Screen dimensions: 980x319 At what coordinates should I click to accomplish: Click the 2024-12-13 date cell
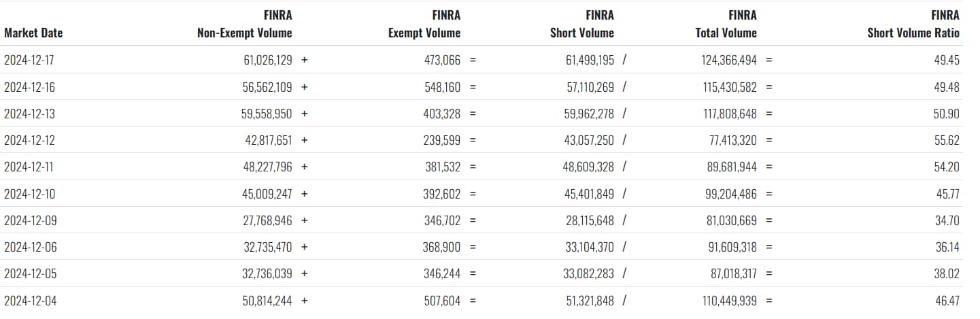[30, 114]
